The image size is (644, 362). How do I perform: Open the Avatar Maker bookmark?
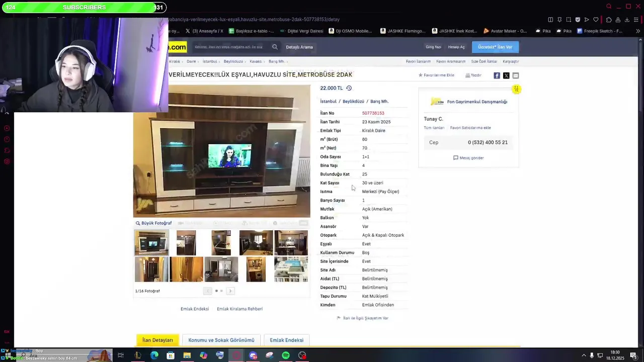tap(505, 31)
